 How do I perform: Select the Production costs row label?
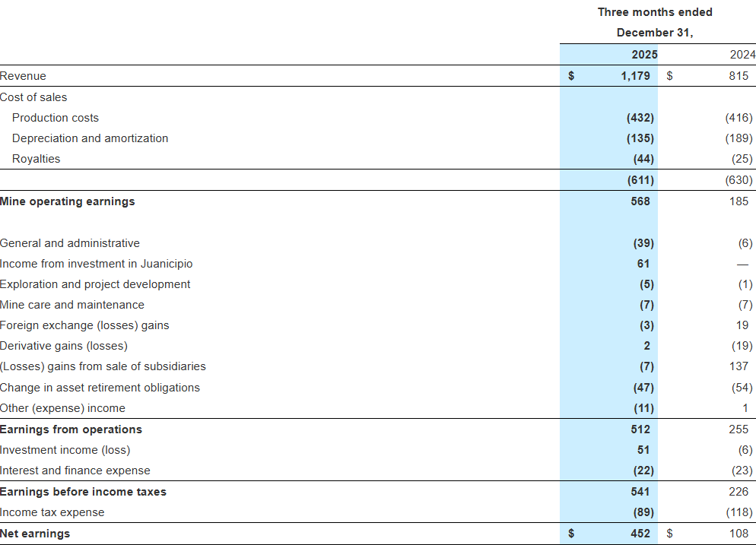point(56,118)
